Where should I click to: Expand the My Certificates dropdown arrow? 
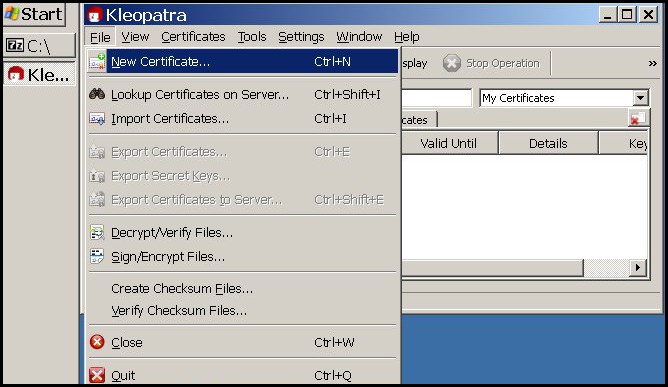640,98
